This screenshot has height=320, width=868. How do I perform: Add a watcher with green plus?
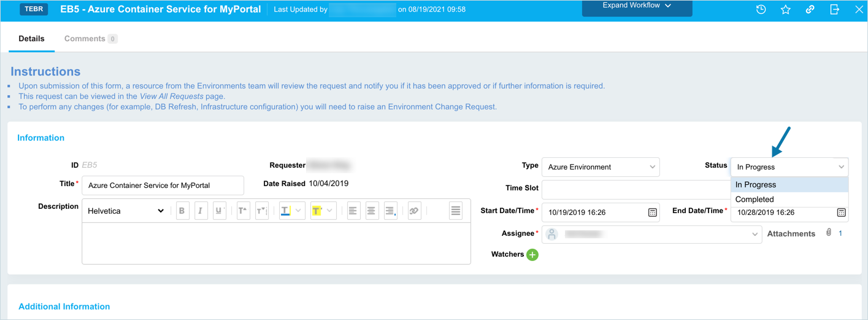pos(532,254)
